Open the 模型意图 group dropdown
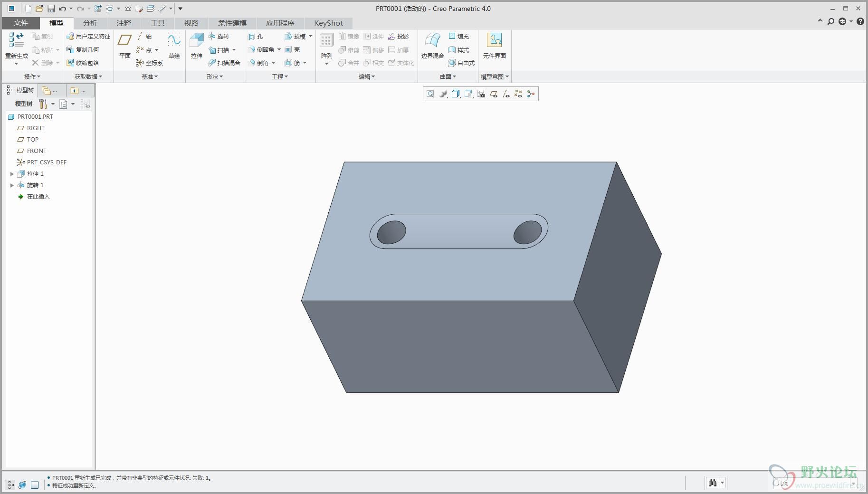This screenshot has width=868, height=494. pos(495,76)
